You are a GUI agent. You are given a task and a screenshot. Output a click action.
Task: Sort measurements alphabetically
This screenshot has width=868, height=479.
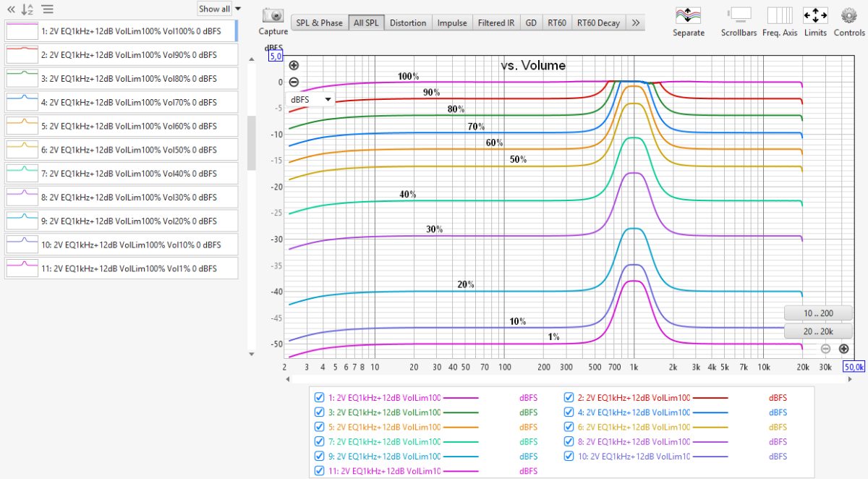[x=26, y=9]
